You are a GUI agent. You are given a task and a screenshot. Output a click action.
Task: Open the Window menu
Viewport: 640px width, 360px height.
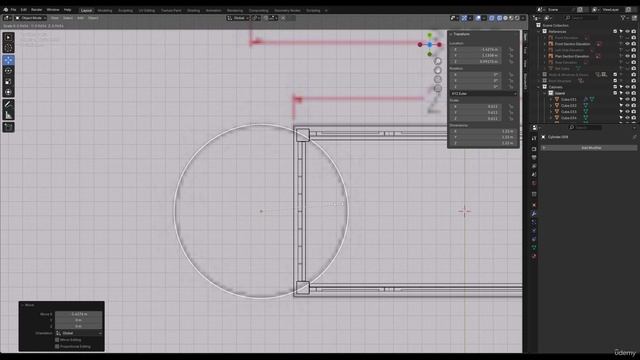coord(53,10)
